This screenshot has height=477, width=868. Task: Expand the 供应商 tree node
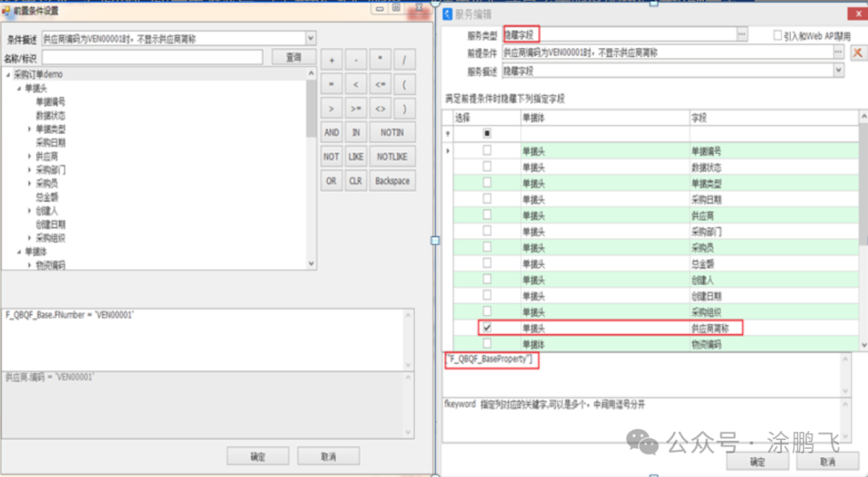(30, 156)
